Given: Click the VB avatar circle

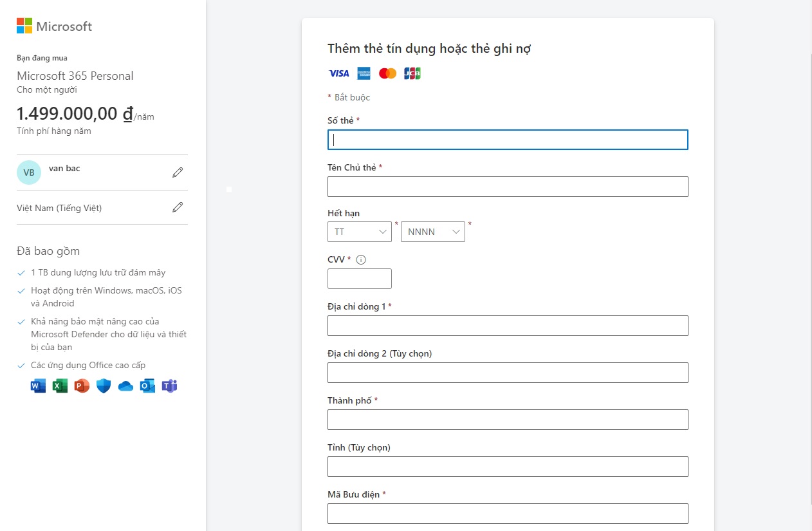Looking at the screenshot, I should (29, 172).
